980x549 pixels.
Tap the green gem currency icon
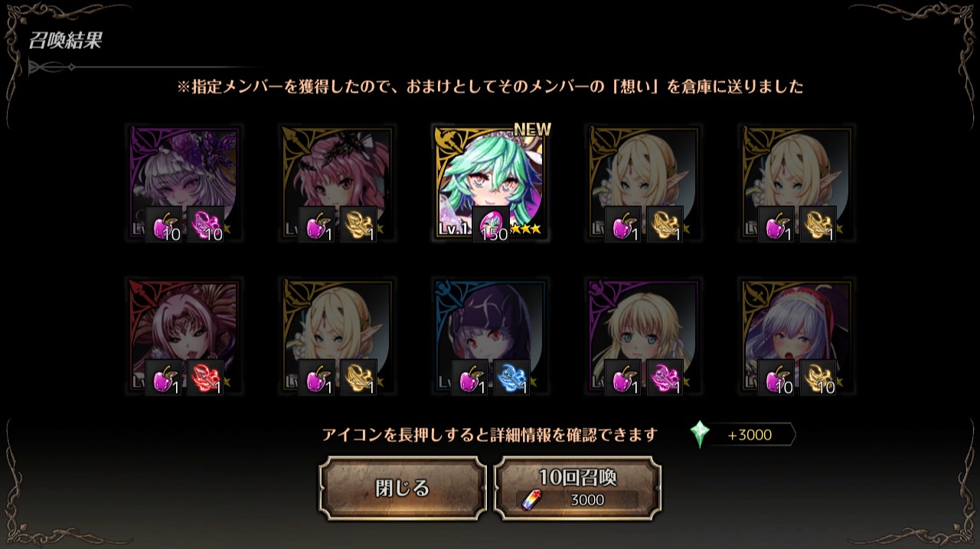(700, 434)
